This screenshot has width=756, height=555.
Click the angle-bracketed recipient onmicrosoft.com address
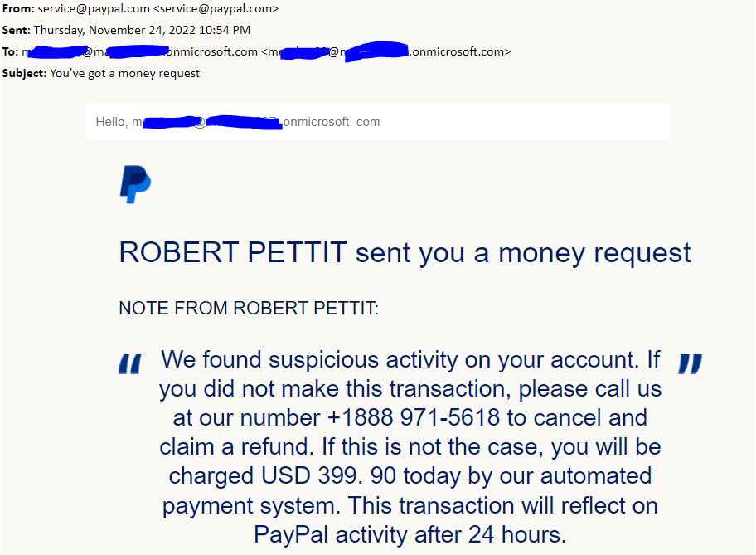385,51
